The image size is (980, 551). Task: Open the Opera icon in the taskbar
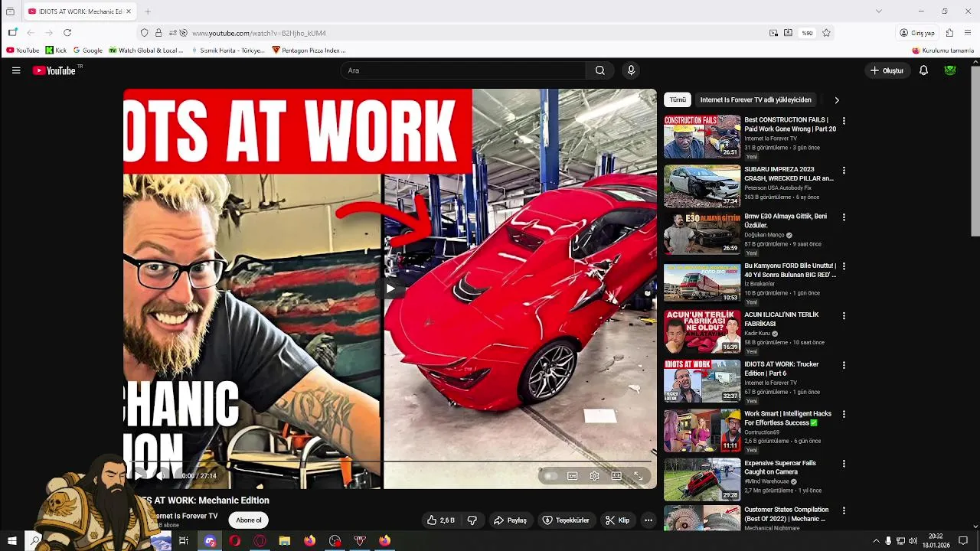click(234, 541)
